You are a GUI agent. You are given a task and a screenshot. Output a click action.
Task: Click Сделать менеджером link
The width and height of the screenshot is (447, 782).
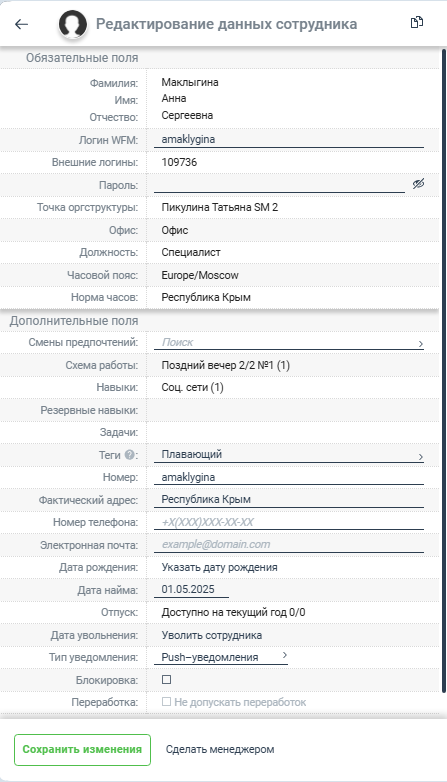220,749
